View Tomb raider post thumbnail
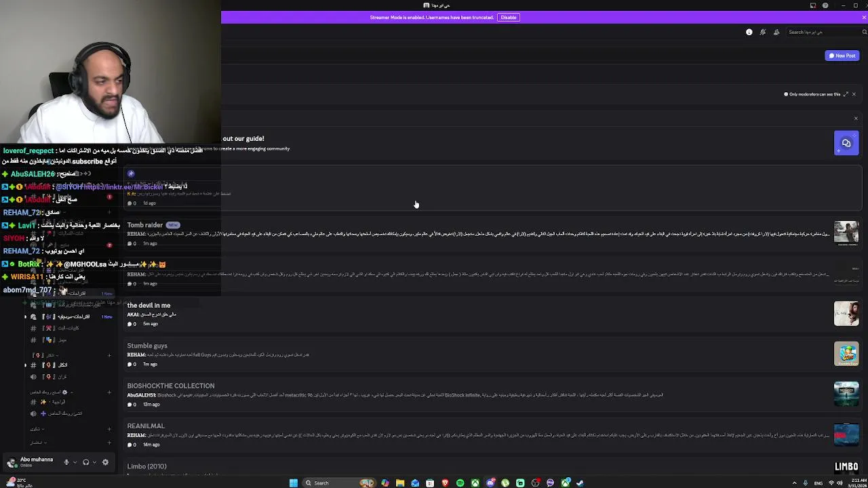This screenshot has width=868, height=488. tap(846, 232)
